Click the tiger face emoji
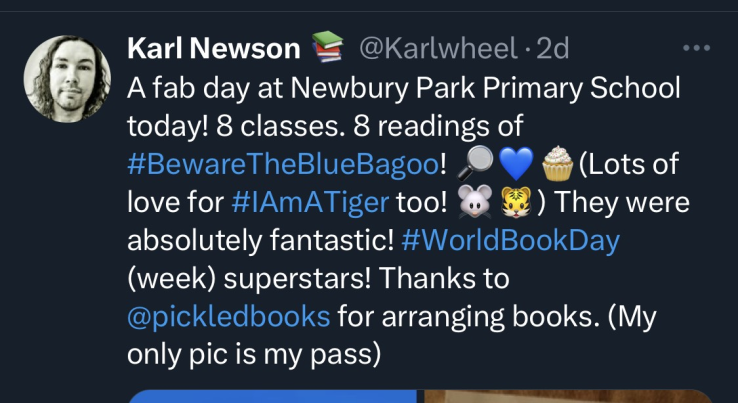The image size is (738, 403). coord(516,202)
